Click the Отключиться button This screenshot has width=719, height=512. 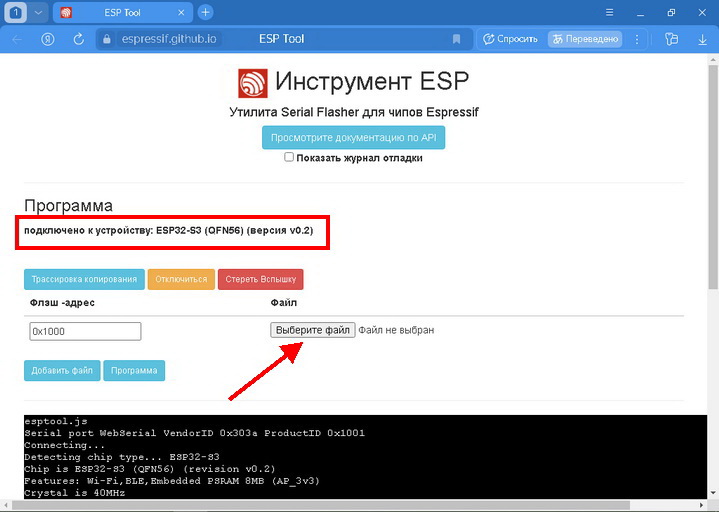click(181, 279)
